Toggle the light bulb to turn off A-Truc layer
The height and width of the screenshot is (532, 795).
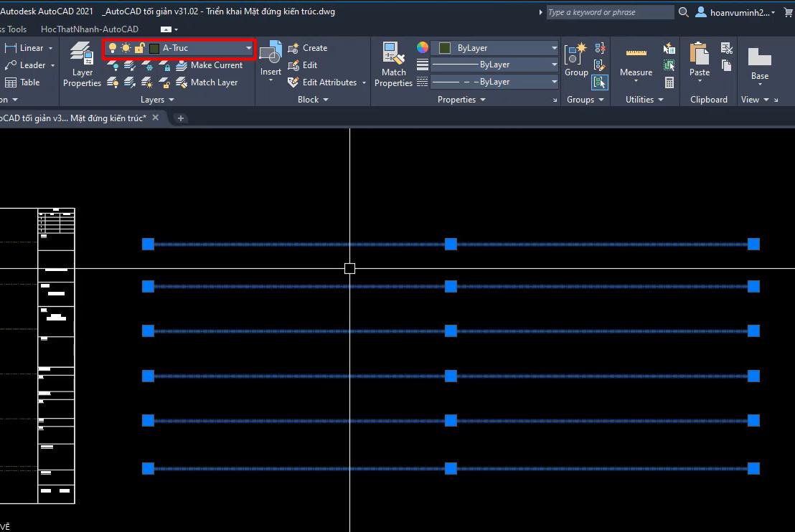coord(113,48)
